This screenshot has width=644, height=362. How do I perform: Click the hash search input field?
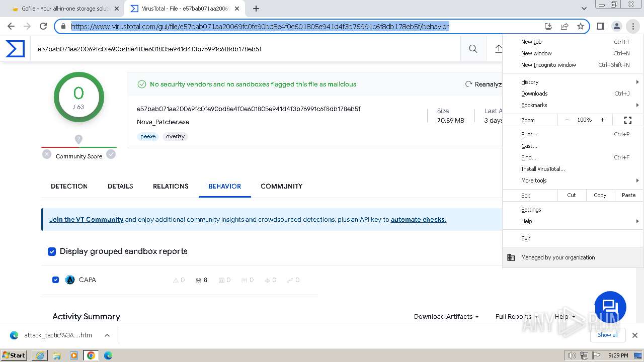click(x=245, y=49)
